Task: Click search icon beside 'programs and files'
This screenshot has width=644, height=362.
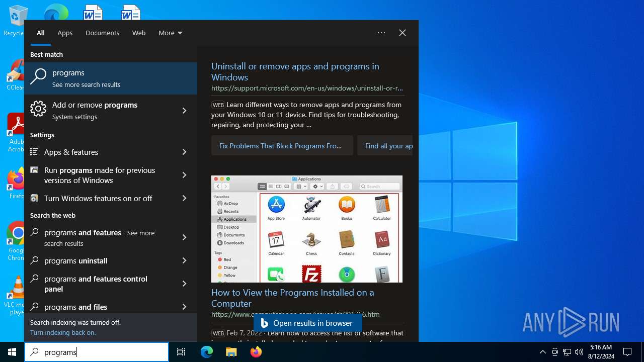Action: click(35, 306)
